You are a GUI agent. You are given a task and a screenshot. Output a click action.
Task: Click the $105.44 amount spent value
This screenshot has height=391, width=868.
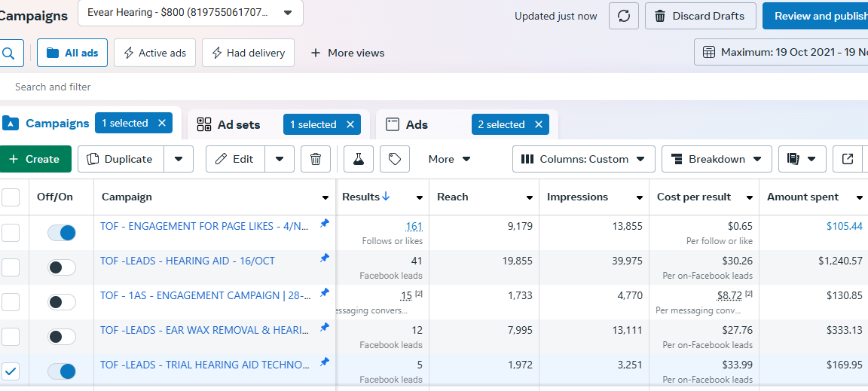click(x=844, y=226)
